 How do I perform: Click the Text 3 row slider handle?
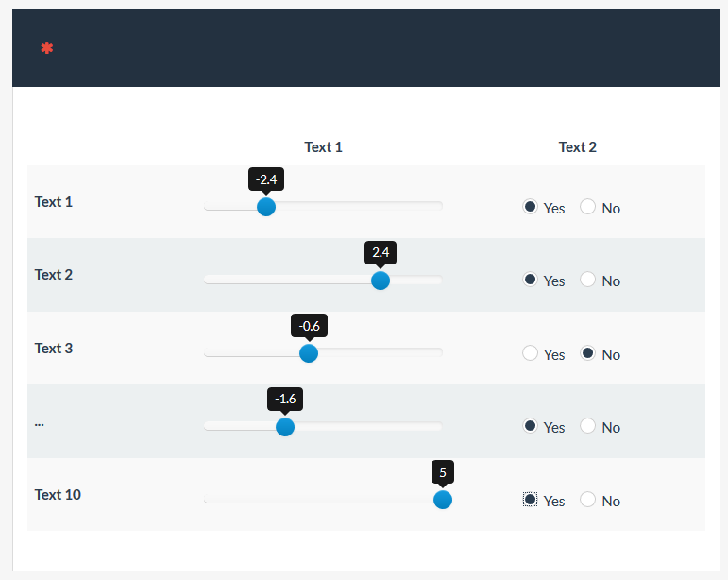pyautogui.click(x=309, y=353)
